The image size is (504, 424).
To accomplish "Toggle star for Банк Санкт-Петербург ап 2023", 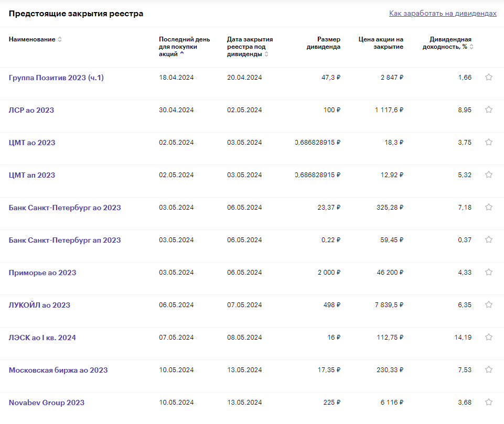I will tap(489, 240).
